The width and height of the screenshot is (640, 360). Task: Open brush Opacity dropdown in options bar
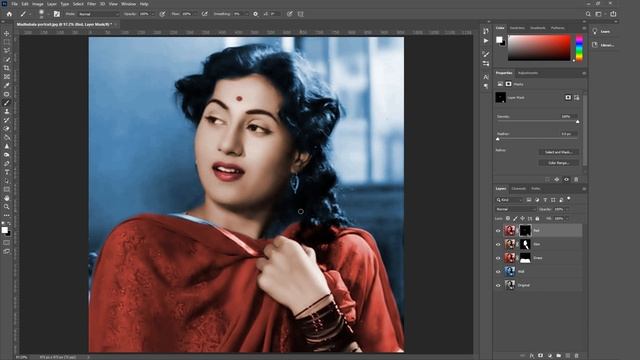(153, 14)
